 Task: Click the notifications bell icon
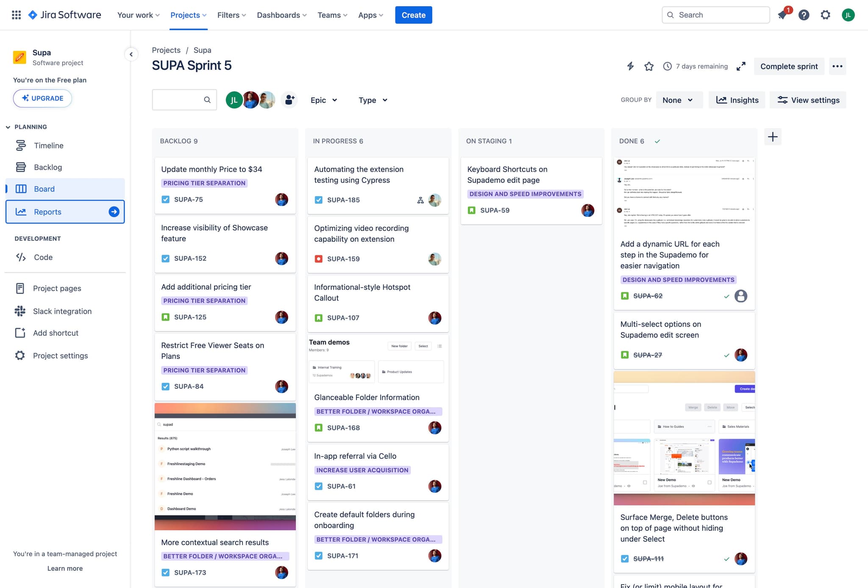coord(782,15)
